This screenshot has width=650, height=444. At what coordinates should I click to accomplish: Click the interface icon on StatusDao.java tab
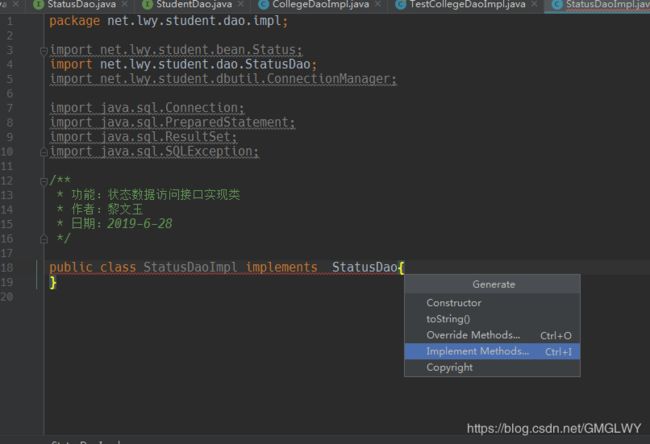click(38, 5)
